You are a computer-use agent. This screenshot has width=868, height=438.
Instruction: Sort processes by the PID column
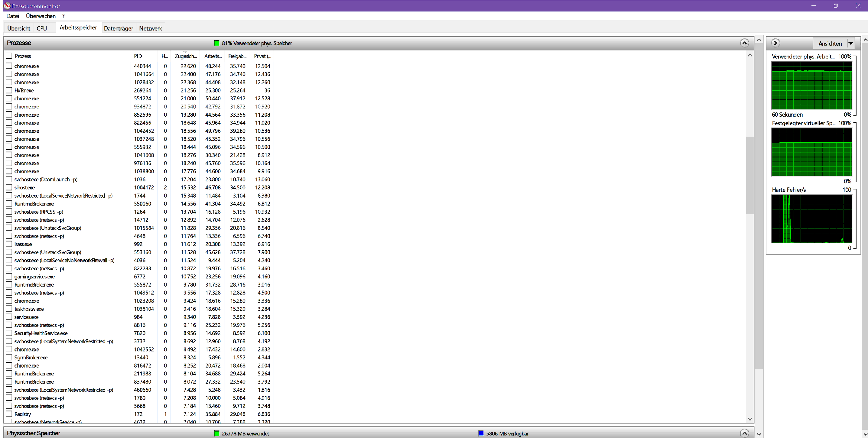(x=138, y=56)
